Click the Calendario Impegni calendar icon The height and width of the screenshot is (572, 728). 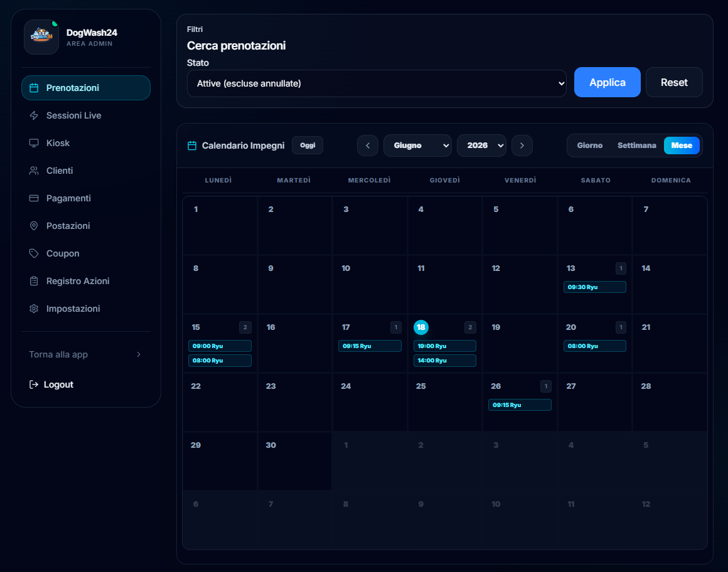pos(192,146)
